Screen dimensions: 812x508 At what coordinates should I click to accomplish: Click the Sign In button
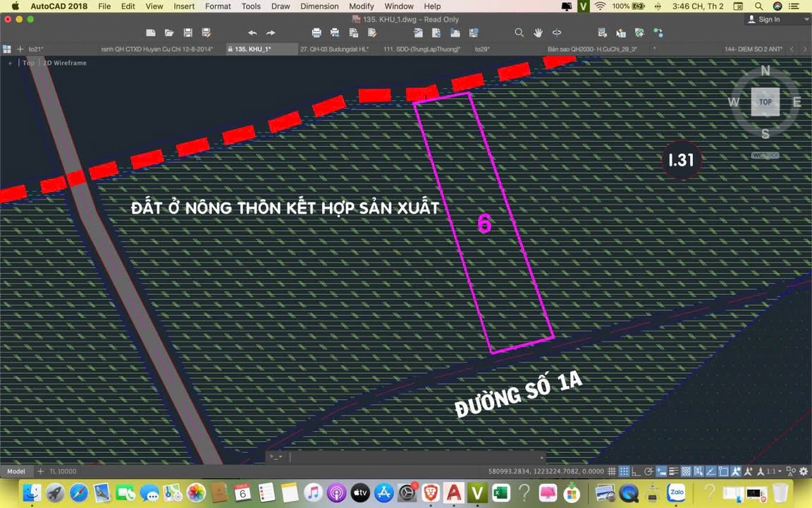click(764, 19)
